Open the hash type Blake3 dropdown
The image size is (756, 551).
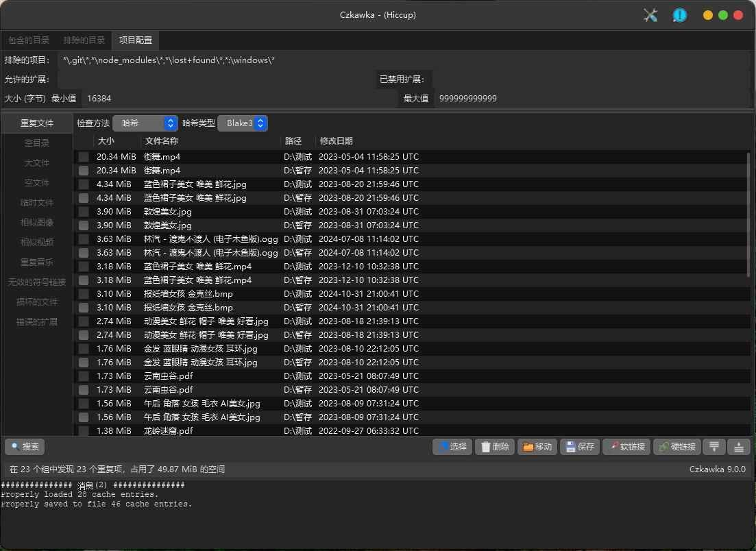[242, 123]
